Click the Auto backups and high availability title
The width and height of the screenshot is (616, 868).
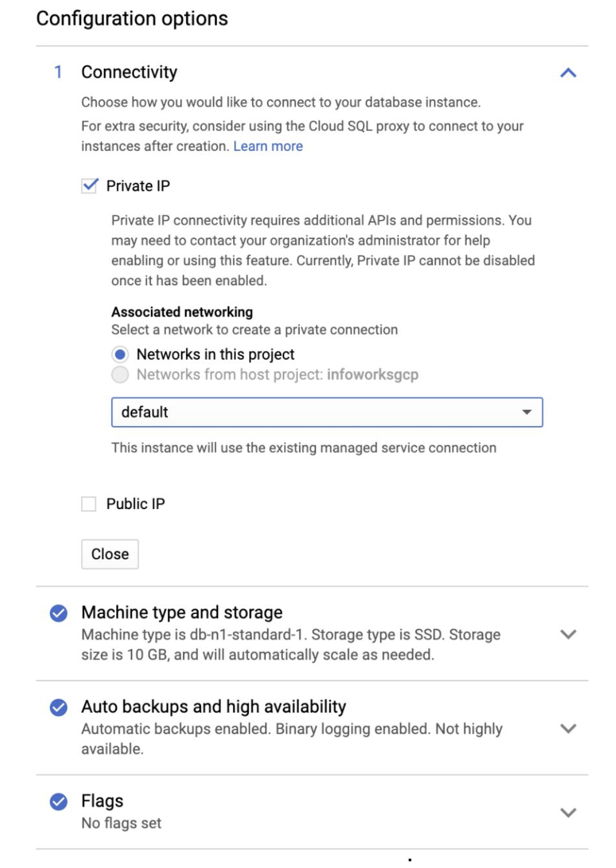[214, 706]
